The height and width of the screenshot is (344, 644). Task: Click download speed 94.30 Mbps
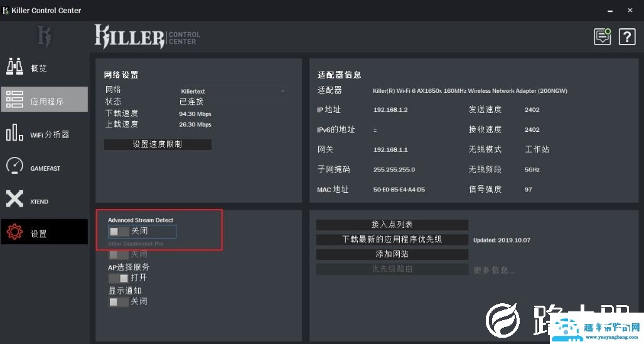pyautogui.click(x=195, y=114)
